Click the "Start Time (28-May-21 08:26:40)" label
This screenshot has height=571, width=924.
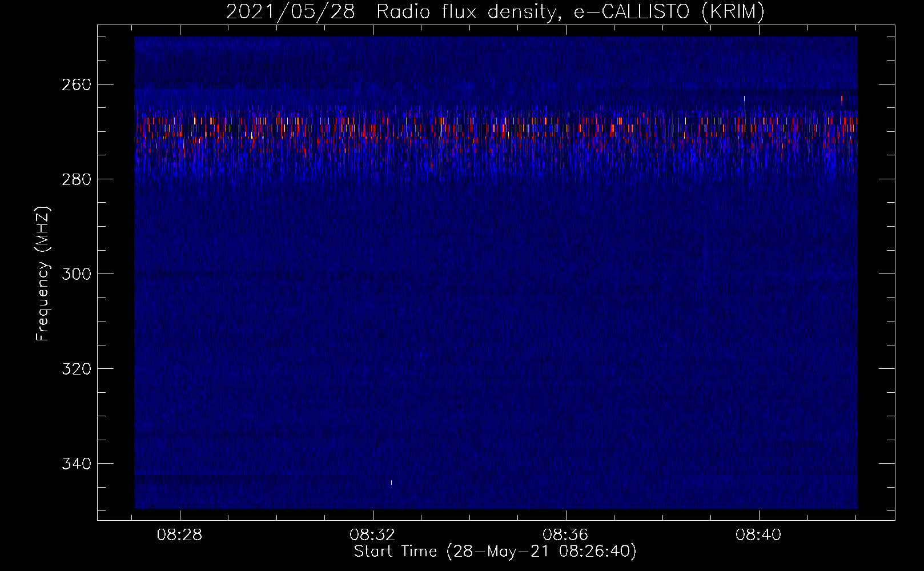click(x=495, y=552)
